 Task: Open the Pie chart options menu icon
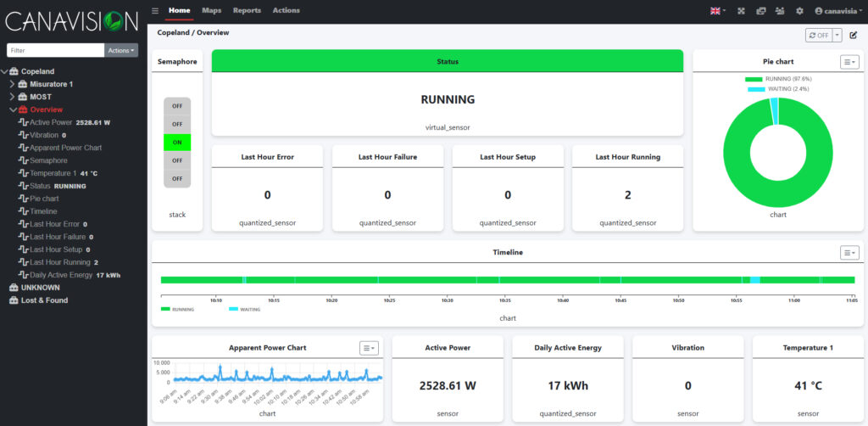[849, 62]
